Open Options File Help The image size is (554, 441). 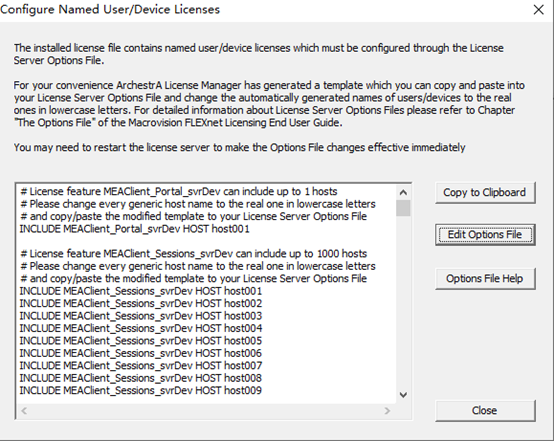pos(485,279)
